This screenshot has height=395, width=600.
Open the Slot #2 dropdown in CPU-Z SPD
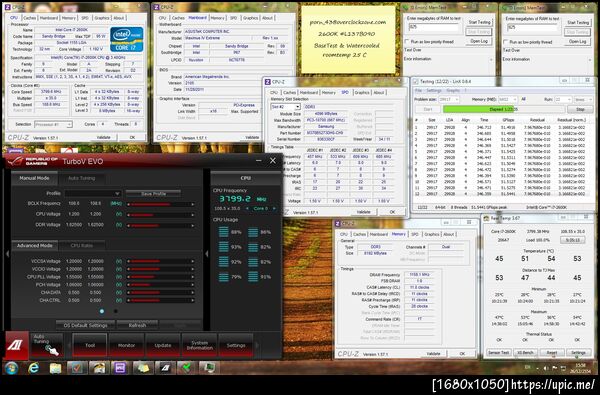pos(285,107)
